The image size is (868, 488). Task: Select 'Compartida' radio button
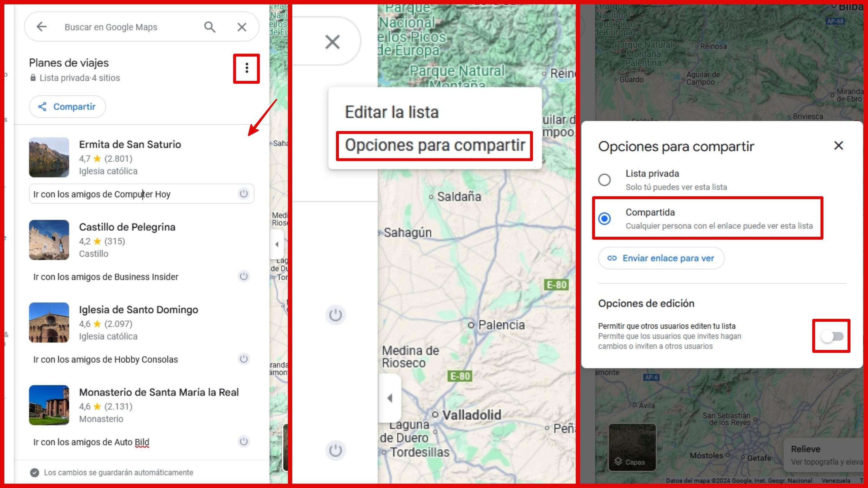pyautogui.click(x=604, y=218)
